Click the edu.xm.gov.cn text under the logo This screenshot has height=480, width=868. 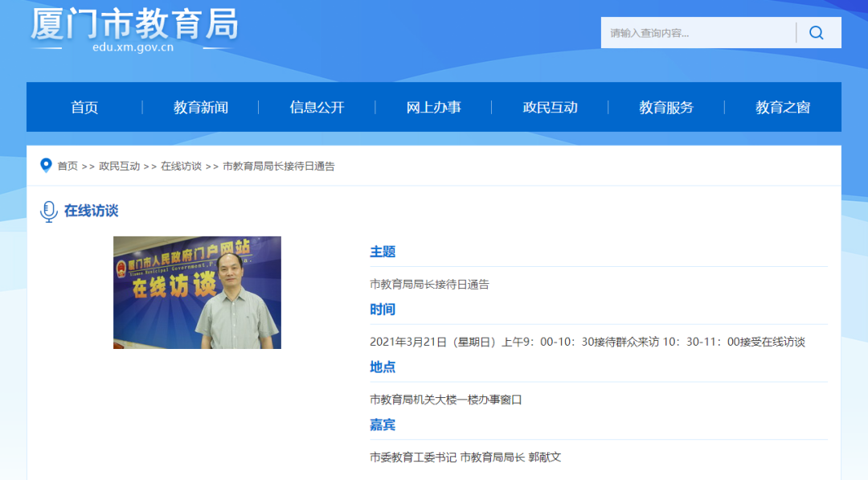[133, 47]
